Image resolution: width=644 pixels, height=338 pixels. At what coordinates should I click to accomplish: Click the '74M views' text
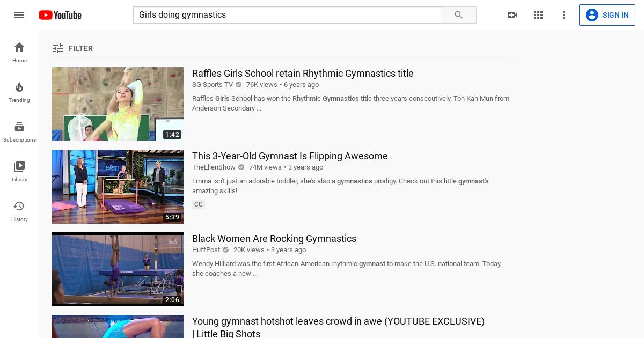(x=265, y=167)
